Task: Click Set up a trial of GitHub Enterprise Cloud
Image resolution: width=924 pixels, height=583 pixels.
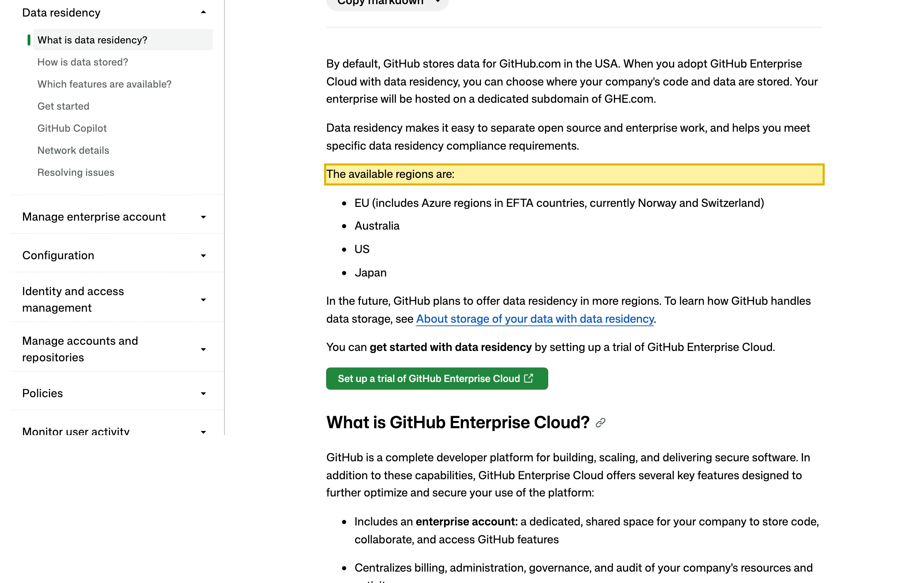Action: coord(437,379)
